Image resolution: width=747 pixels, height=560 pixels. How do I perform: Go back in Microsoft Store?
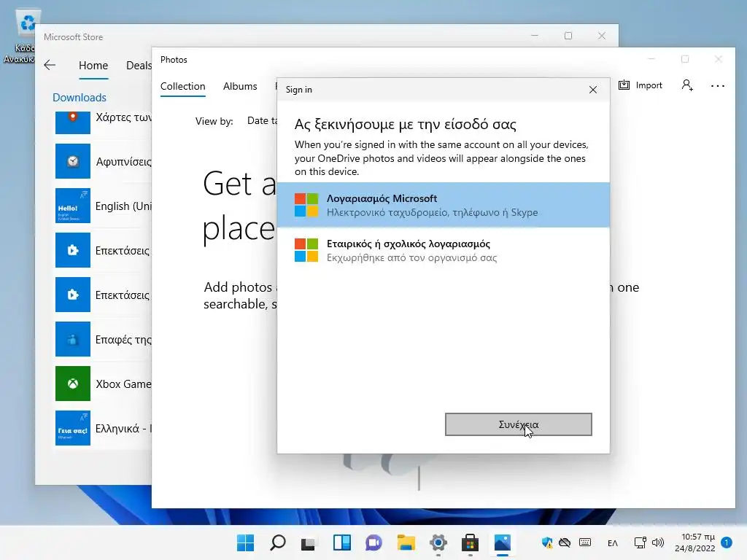pyautogui.click(x=50, y=65)
